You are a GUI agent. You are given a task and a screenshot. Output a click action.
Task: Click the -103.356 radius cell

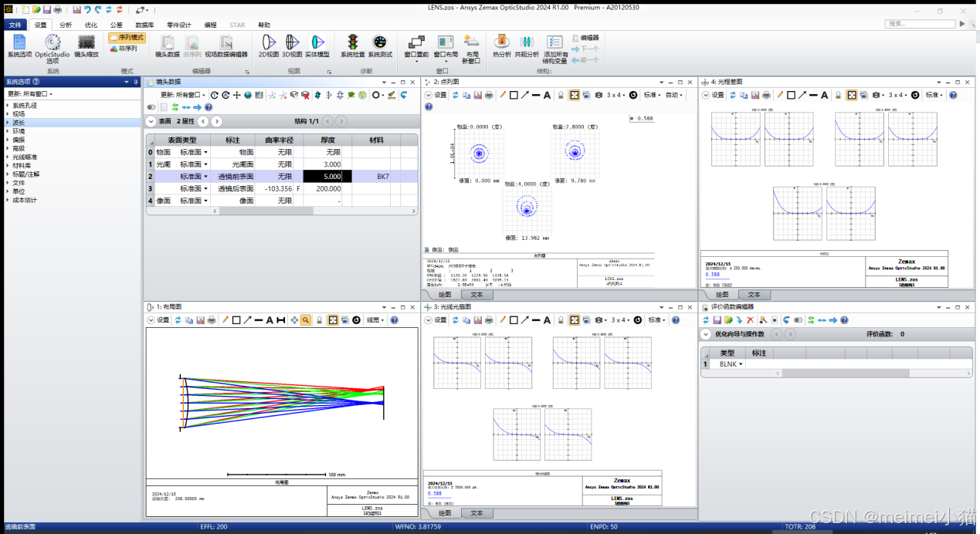(273, 188)
